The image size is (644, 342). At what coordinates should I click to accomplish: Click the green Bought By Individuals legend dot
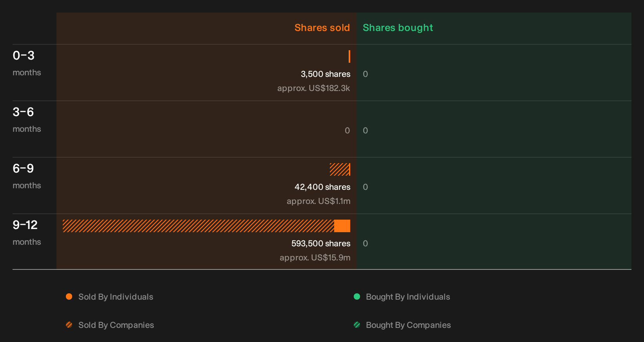click(x=357, y=297)
